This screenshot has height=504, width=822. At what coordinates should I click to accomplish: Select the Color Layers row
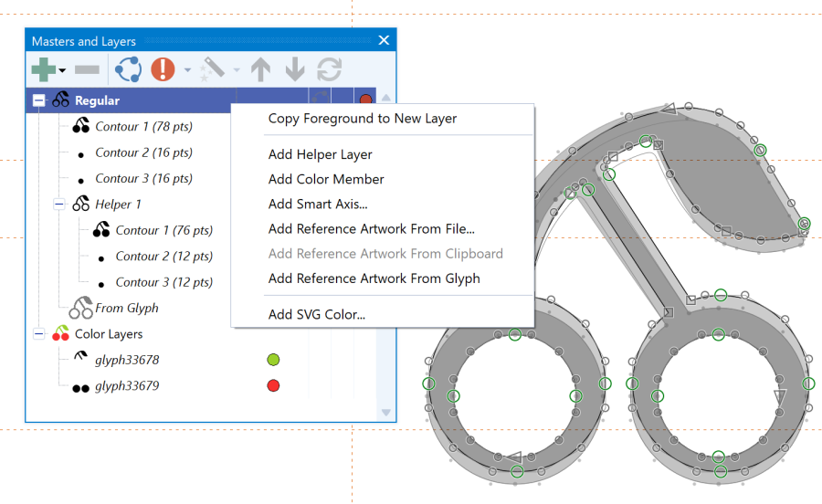[x=109, y=334]
